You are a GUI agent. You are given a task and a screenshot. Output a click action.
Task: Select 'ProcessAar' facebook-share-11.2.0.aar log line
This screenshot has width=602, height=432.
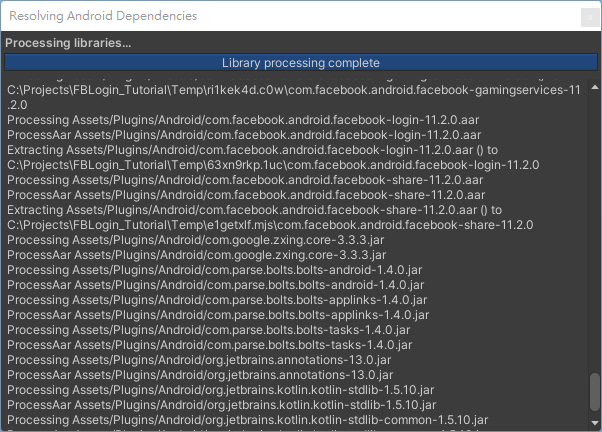click(x=246, y=195)
